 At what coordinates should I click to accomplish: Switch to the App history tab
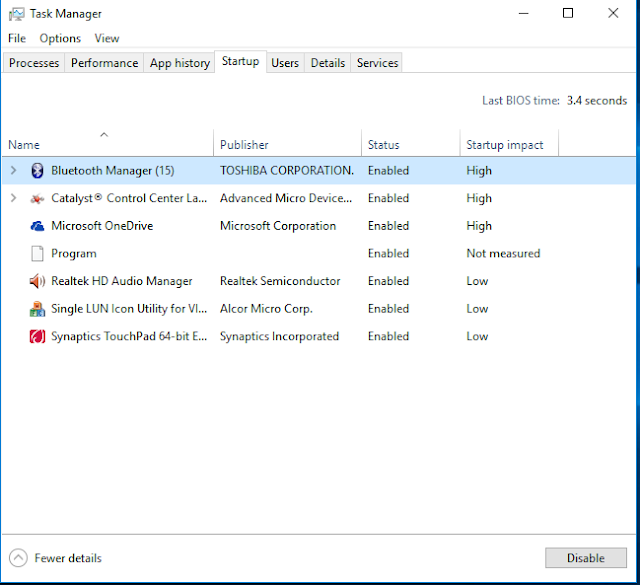pos(179,63)
